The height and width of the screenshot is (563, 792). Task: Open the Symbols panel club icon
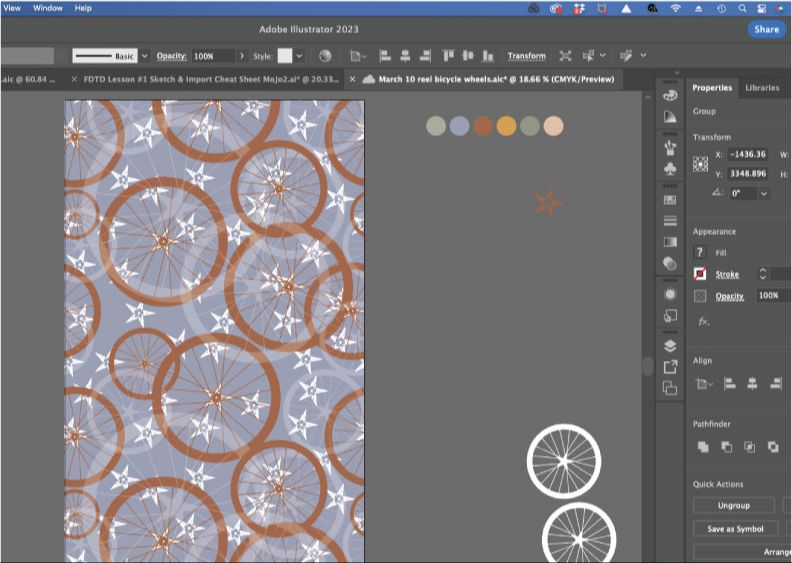670,169
